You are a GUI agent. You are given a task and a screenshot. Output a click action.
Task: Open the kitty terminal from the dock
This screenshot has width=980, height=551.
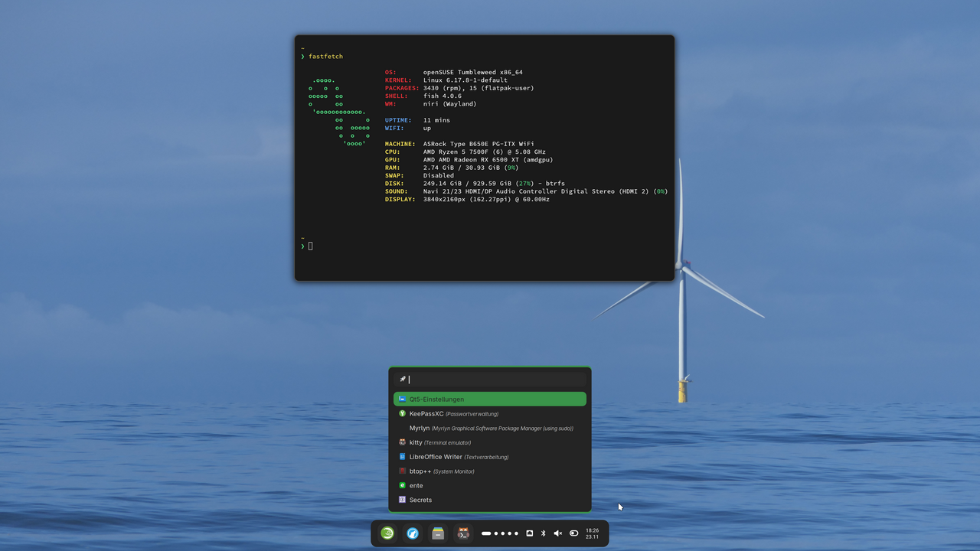(463, 533)
